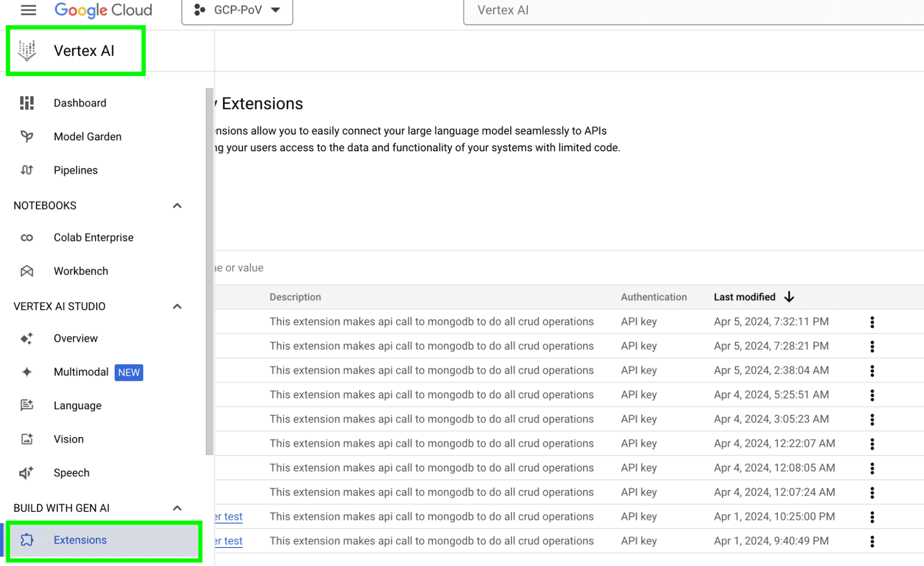Collapse the BUILD WITH GEN AI section

[x=177, y=508]
